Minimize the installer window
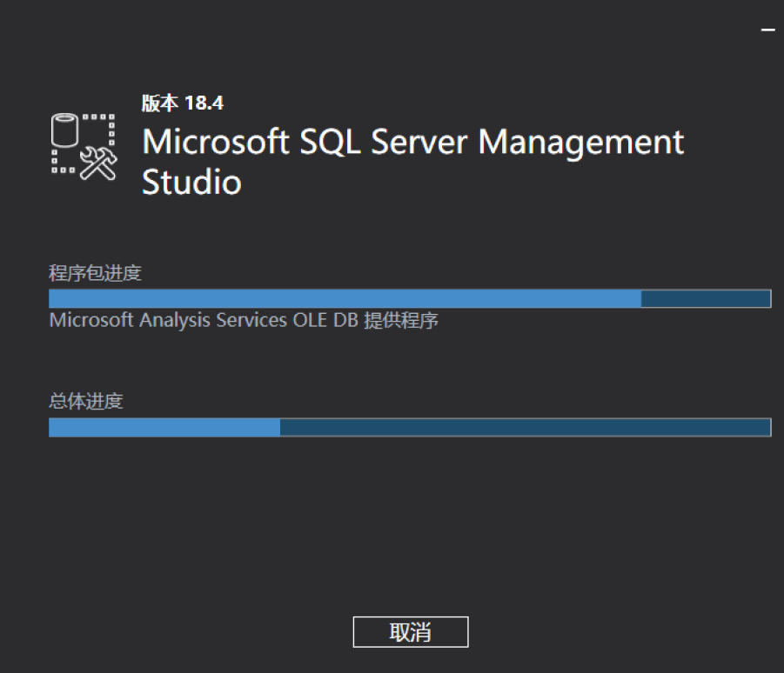Image resolution: width=784 pixels, height=673 pixels. pyautogui.click(x=767, y=30)
